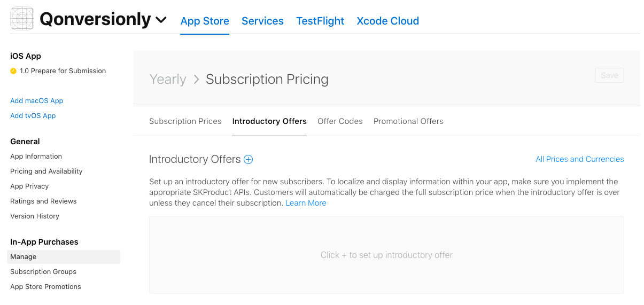Select the Subscription Prices tab
Viewport: 644px width, 305px height.
coord(185,121)
